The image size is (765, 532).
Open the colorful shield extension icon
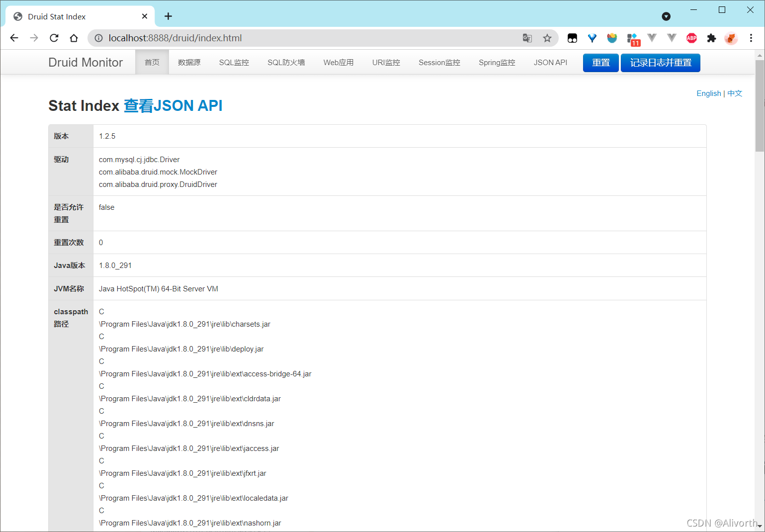[x=612, y=38]
